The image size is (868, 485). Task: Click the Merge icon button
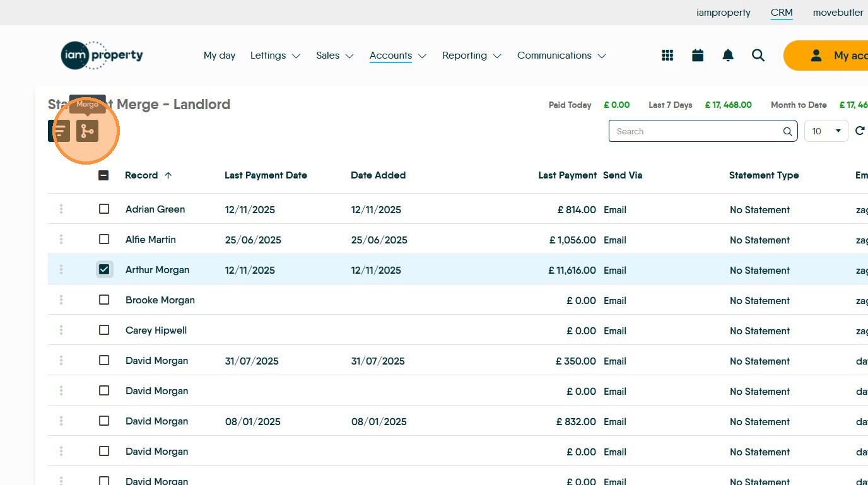click(87, 131)
